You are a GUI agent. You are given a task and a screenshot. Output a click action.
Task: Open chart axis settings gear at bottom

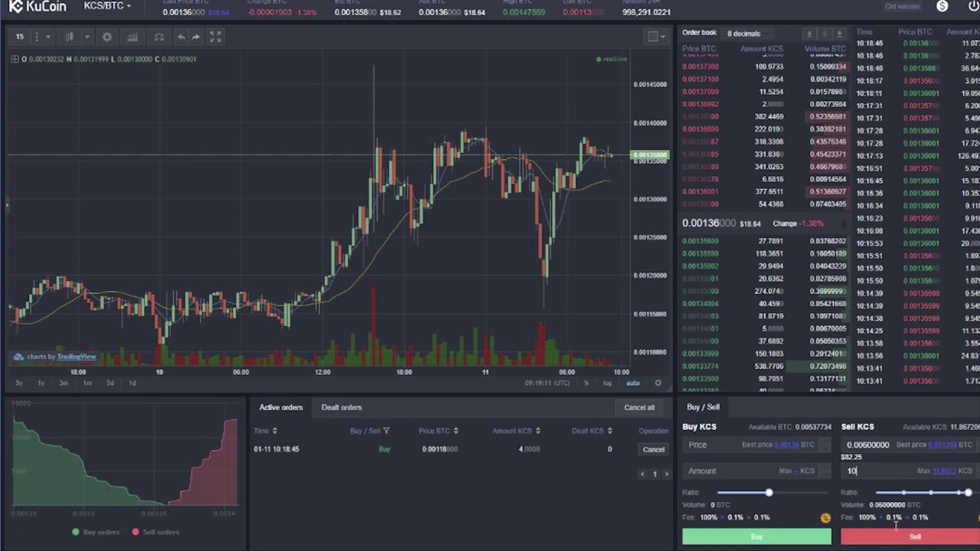pos(658,383)
